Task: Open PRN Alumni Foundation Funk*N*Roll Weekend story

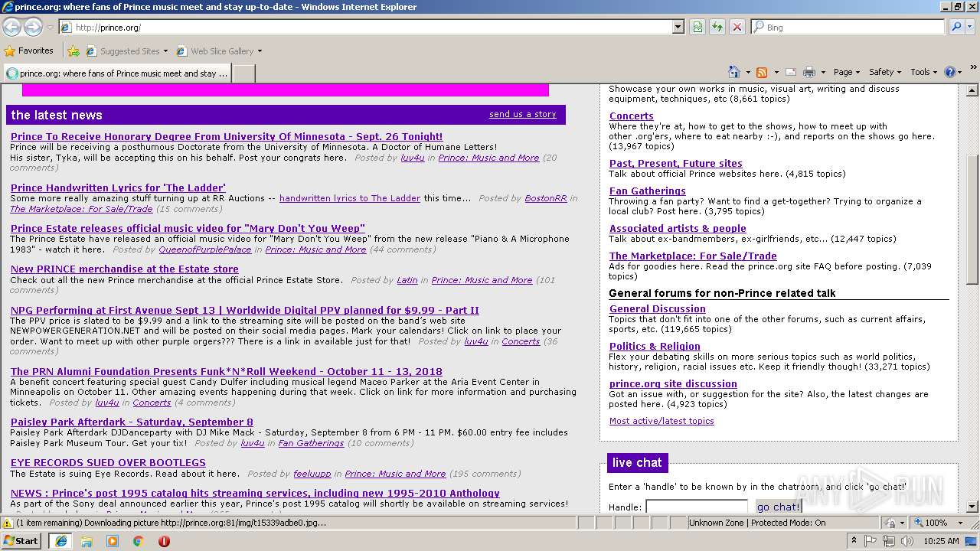Action: click(x=227, y=371)
